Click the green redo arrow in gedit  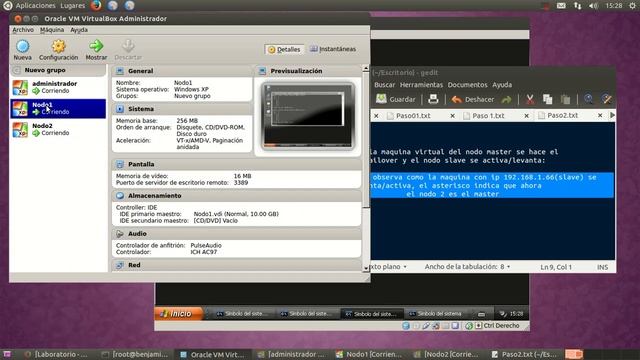click(x=507, y=100)
